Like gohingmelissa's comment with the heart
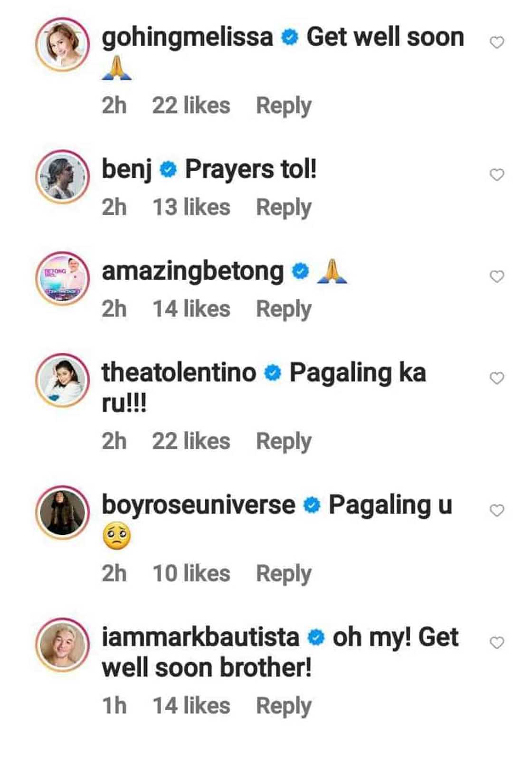The width and height of the screenshot is (532, 771). 496,43
